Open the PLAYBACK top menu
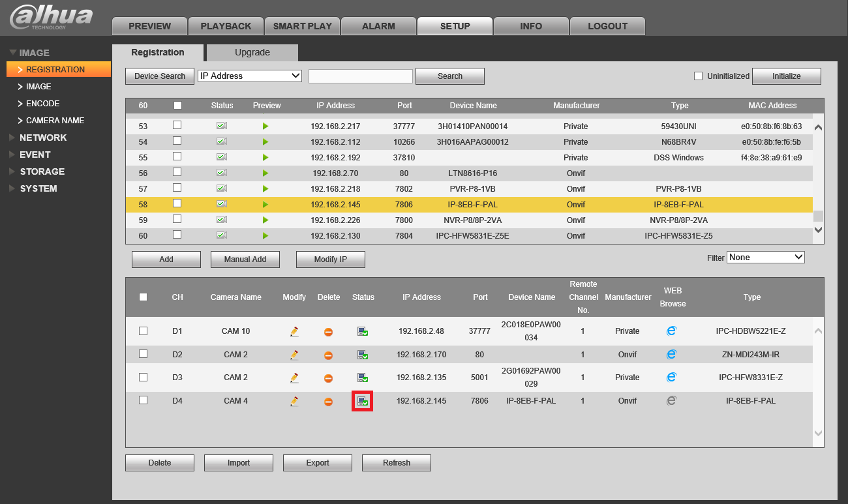The height and width of the screenshot is (504, 848). click(x=226, y=26)
